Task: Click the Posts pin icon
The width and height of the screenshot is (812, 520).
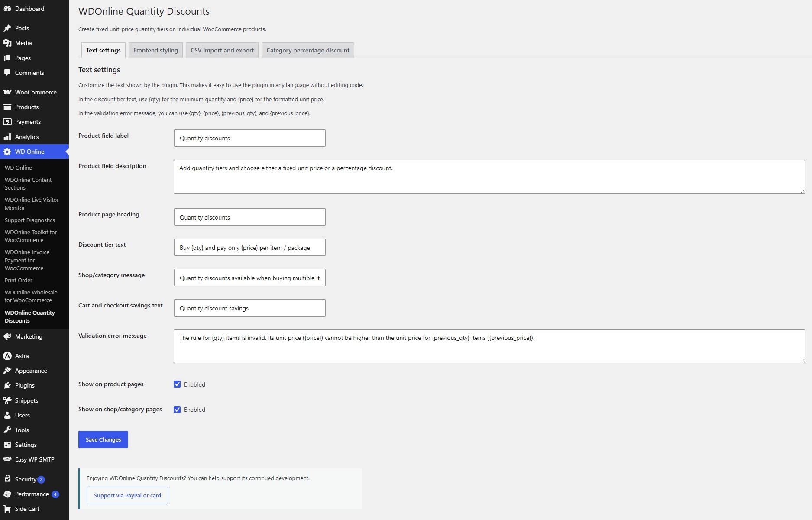Action: tap(7, 28)
